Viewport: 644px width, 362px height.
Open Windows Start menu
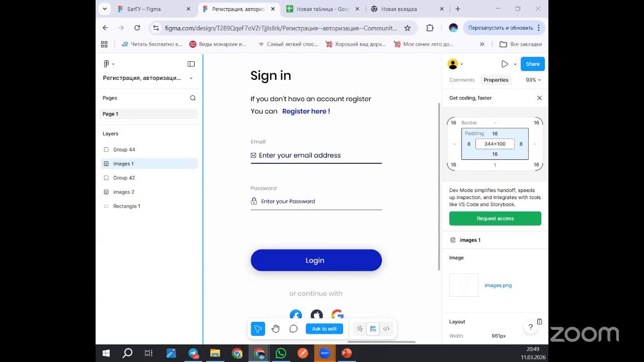[106, 353]
